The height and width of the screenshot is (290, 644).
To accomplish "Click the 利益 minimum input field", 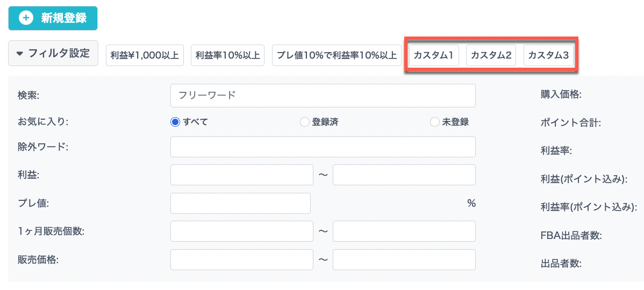I will [241, 175].
